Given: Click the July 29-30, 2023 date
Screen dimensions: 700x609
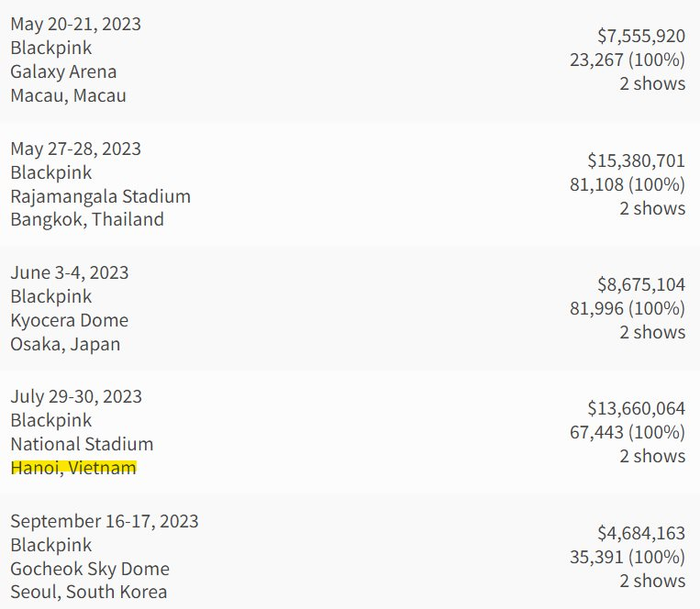Looking at the screenshot, I should (76, 397).
